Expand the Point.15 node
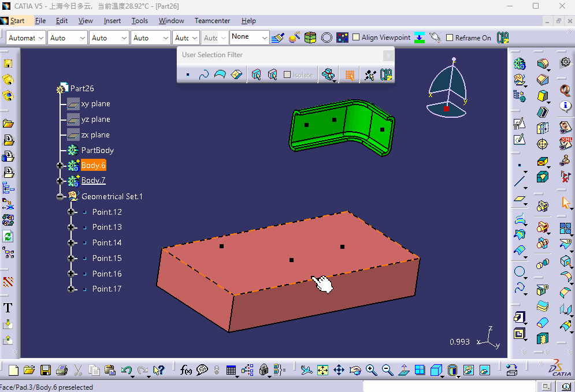Viewport: 575px width, 392px height. (71, 258)
